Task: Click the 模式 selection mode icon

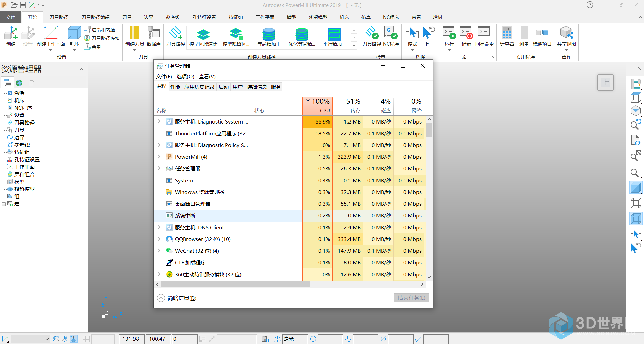Action: pos(412,37)
